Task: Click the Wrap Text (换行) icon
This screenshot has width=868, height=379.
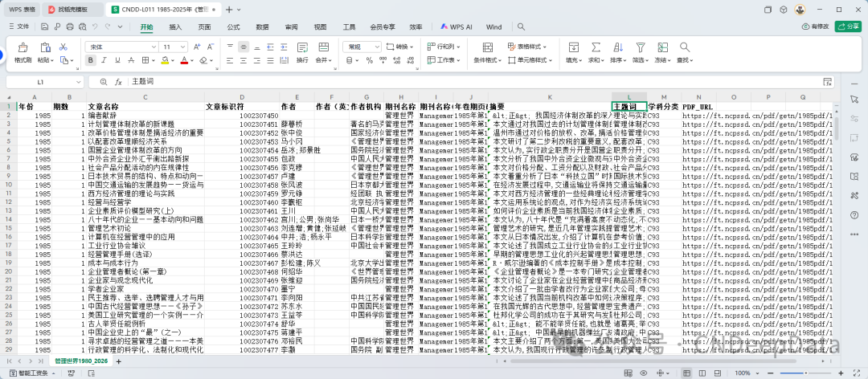Action: point(302,47)
